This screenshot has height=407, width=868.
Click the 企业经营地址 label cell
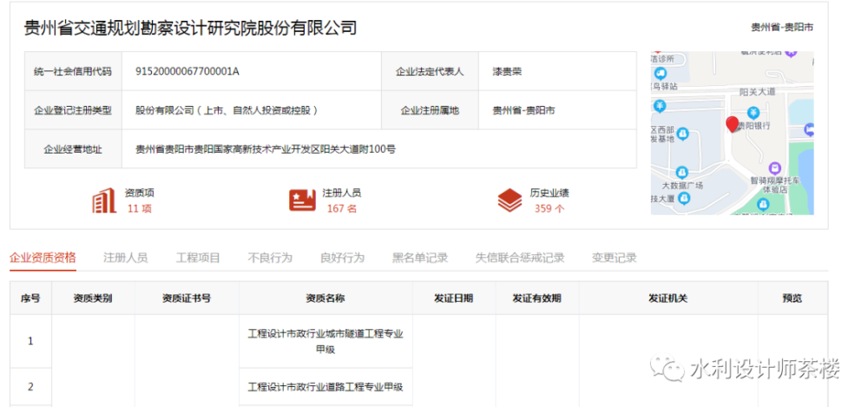pos(73,149)
